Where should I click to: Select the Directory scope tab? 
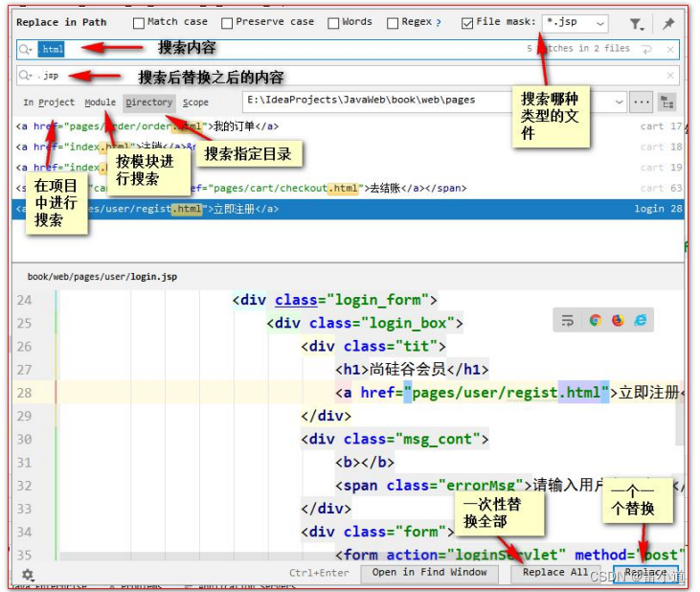click(x=149, y=102)
